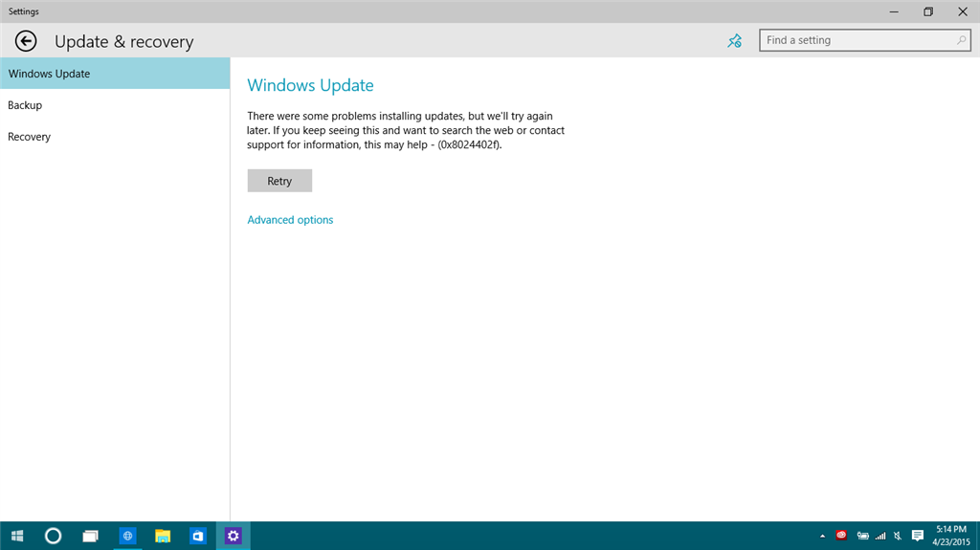Click the Settings gear taskbar icon
Image resolution: width=980 pixels, height=550 pixels.
pos(234,536)
